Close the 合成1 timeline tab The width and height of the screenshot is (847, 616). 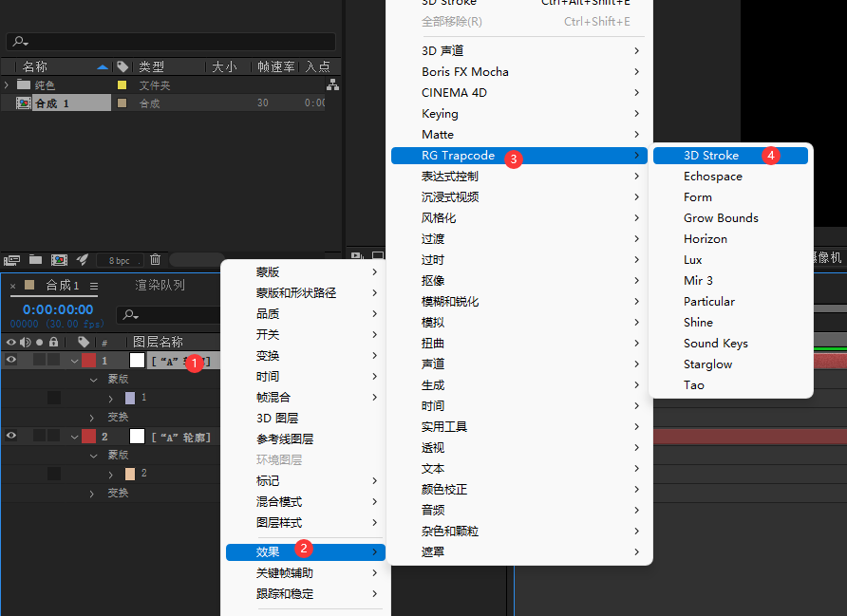pyautogui.click(x=13, y=286)
